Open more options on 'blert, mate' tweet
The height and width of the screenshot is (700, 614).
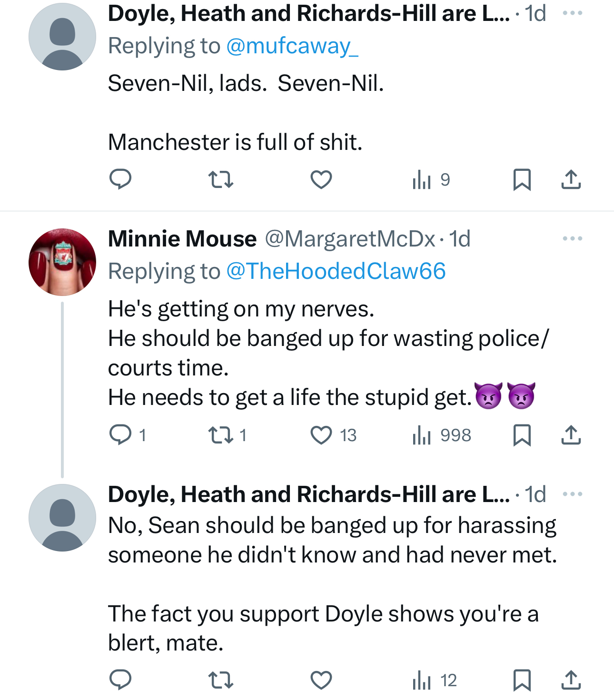pyautogui.click(x=572, y=494)
